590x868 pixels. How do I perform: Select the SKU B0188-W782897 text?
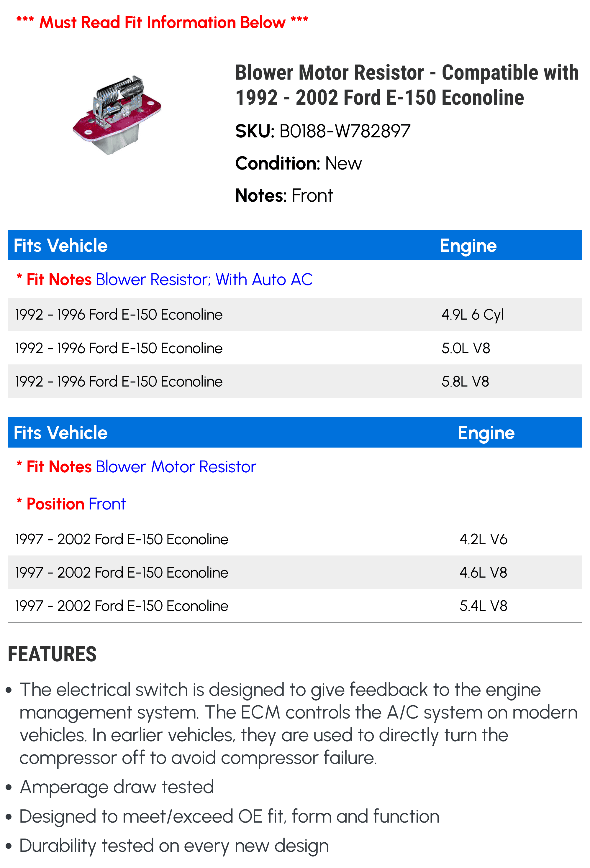pyautogui.click(x=323, y=131)
